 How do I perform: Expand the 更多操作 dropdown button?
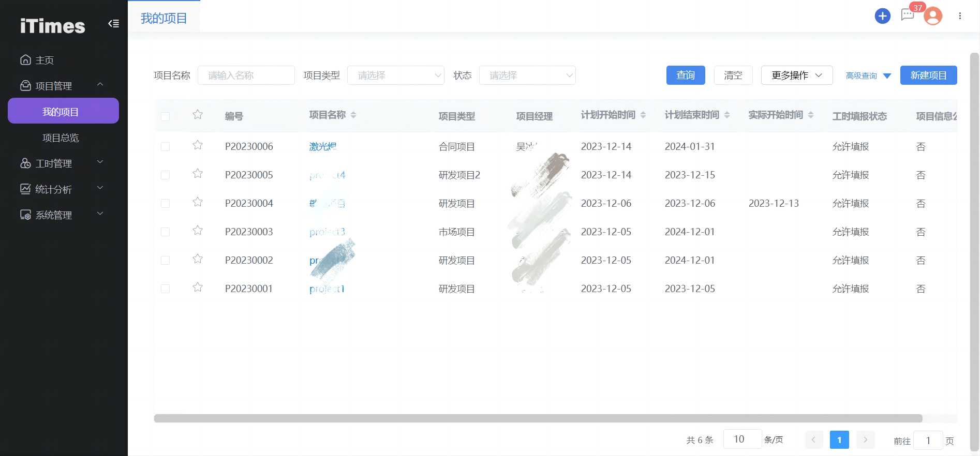[x=796, y=75]
